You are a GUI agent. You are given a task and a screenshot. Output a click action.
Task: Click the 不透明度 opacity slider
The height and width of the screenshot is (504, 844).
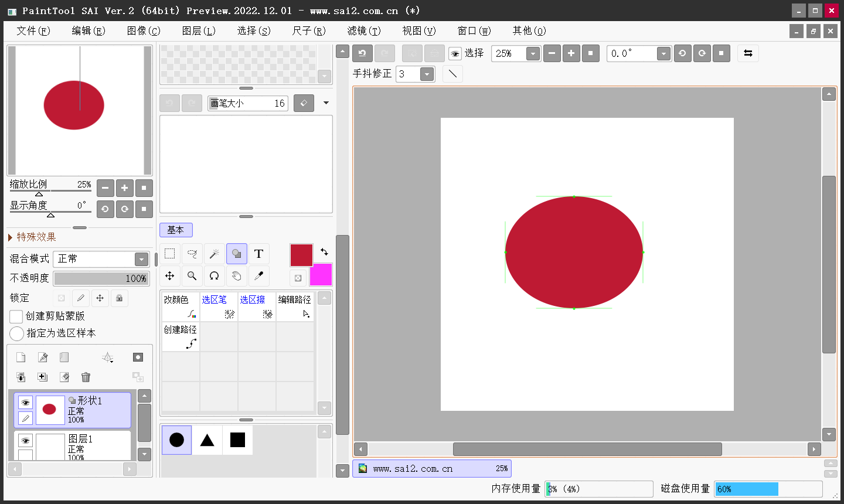(101, 278)
